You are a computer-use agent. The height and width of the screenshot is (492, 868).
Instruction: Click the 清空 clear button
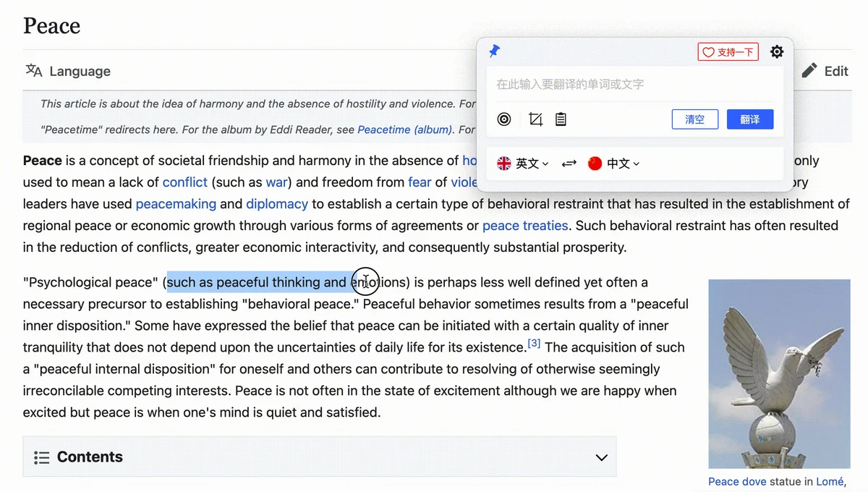[x=694, y=119]
